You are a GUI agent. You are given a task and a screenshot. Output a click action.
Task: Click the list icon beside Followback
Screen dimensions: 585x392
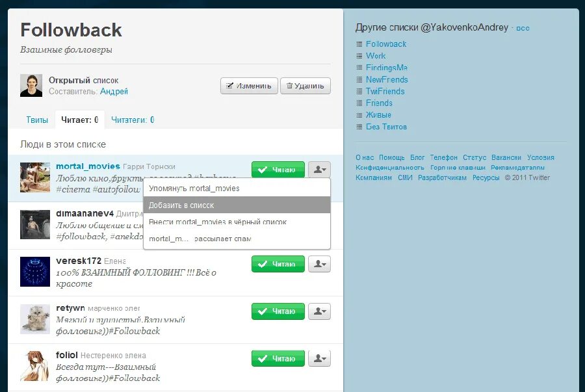[359, 44]
